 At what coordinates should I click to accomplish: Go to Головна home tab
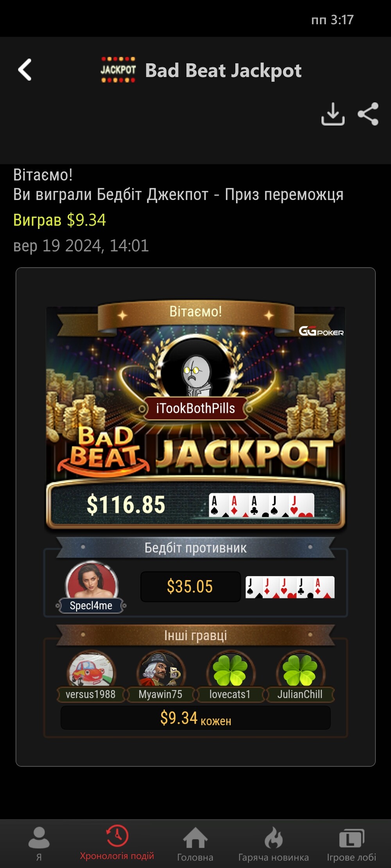coord(195,844)
